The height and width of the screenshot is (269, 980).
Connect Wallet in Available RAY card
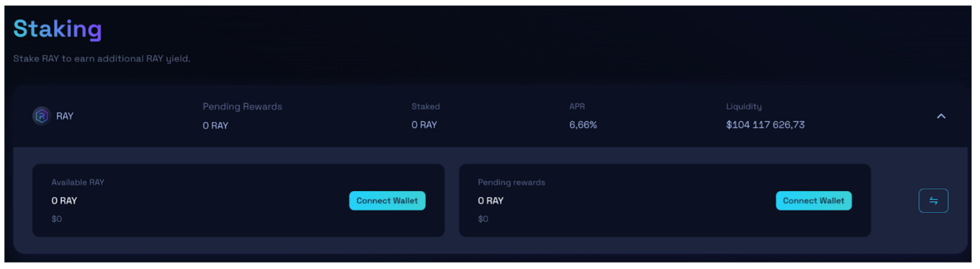coord(387,201)
